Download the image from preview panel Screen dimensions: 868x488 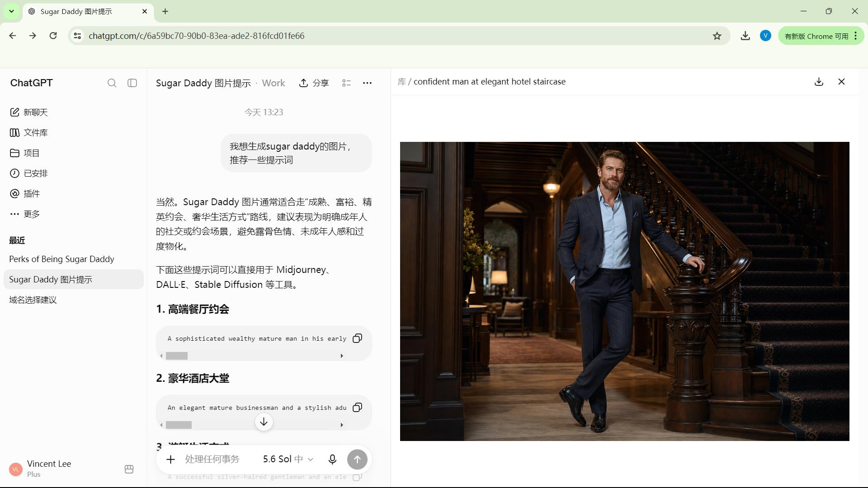pyautogui.click(x=819, y=82)
